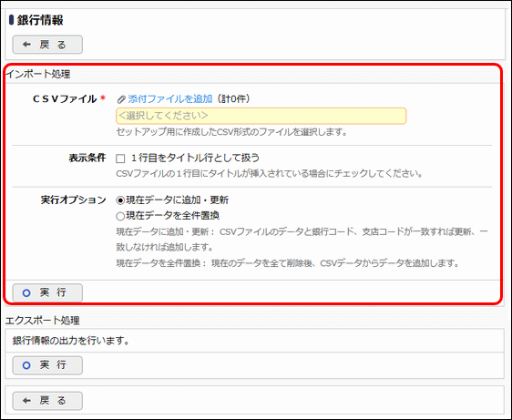Open the <選択してください> file selection field
The height and width of the screenshot is (420, 512).
click(261, 116)
